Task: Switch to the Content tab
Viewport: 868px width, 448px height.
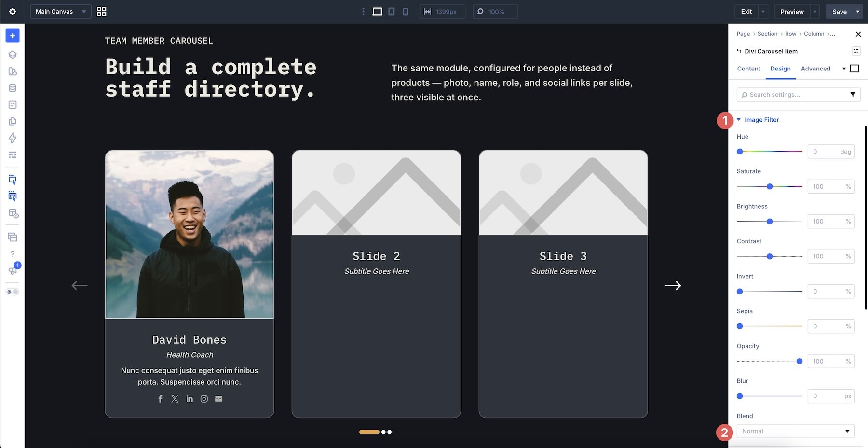Action: [748, 69]
